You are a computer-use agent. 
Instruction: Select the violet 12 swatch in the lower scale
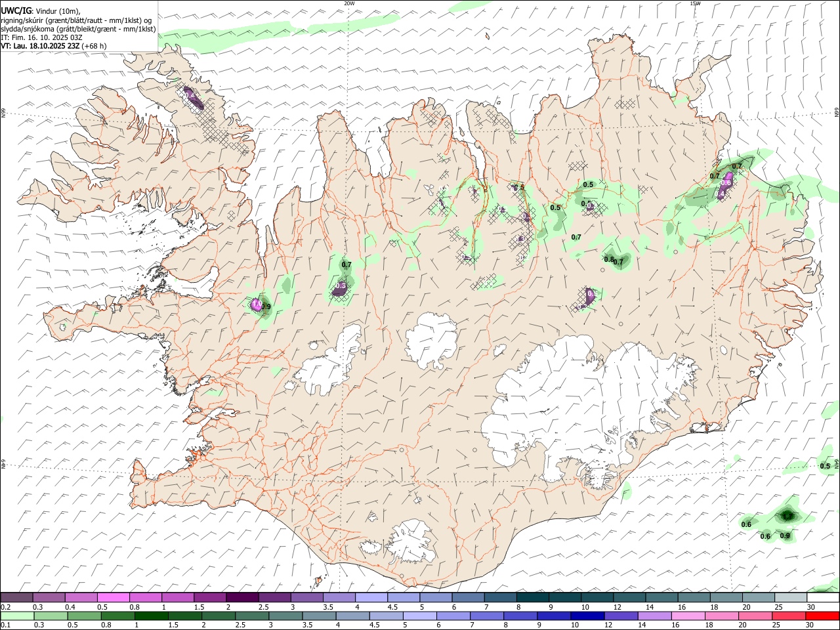[621, 616]
